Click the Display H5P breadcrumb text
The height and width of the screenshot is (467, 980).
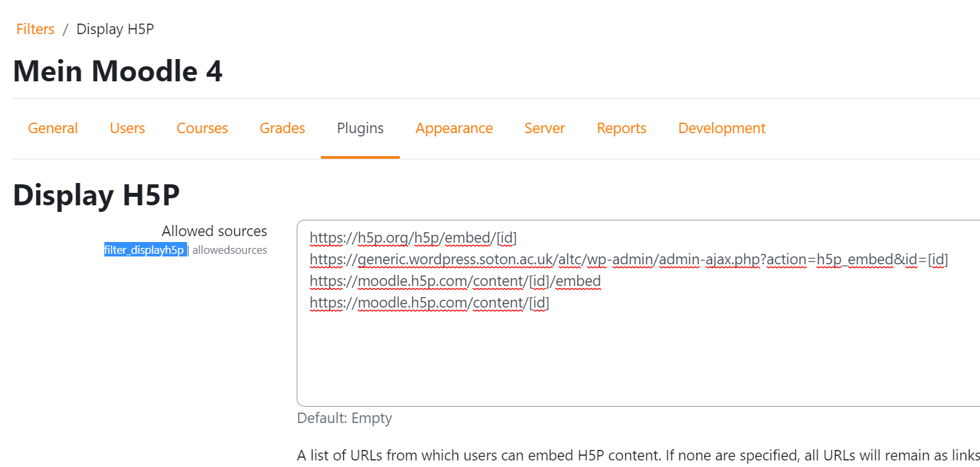pyautogui.click(x=115, y=30)
